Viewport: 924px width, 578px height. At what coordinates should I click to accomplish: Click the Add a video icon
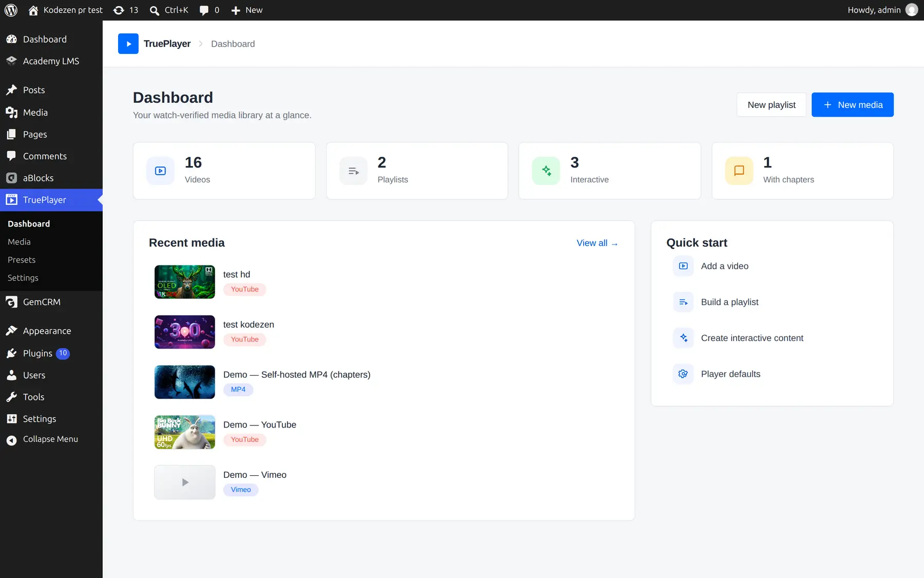[683, 266]
